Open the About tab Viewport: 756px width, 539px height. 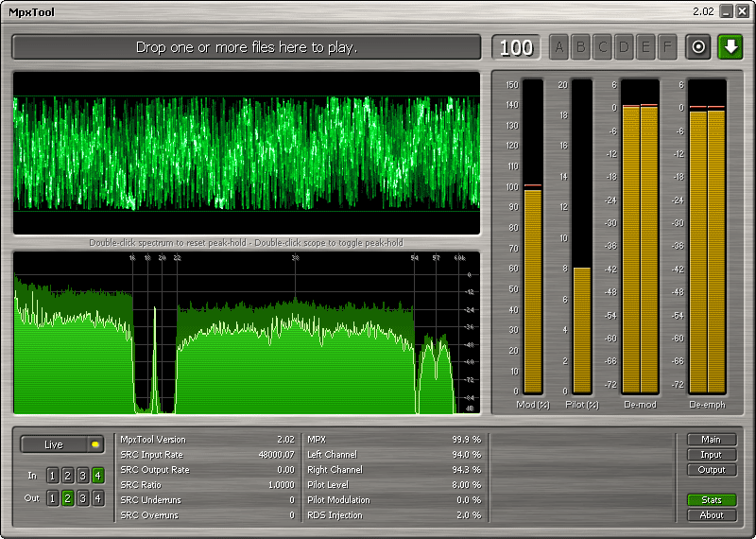pyautogui.click(x=712, y=514)
